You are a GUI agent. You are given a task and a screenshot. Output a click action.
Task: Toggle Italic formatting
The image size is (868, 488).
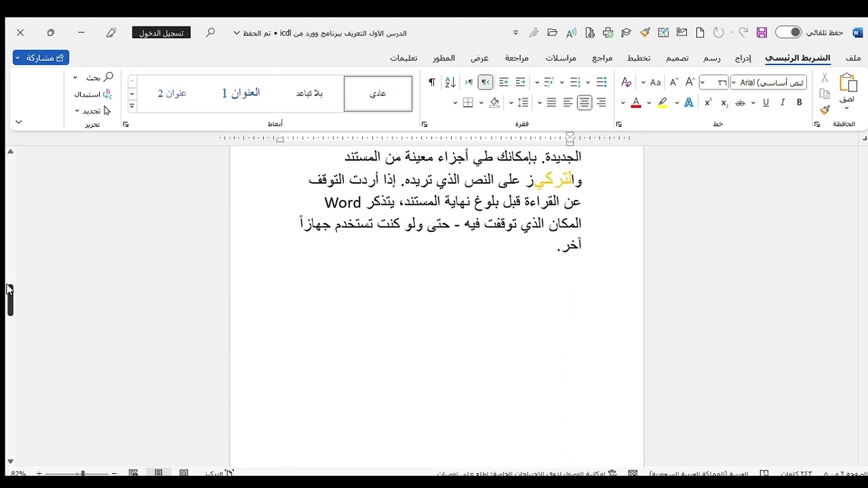pyautogui.click(x=783, y=103)
